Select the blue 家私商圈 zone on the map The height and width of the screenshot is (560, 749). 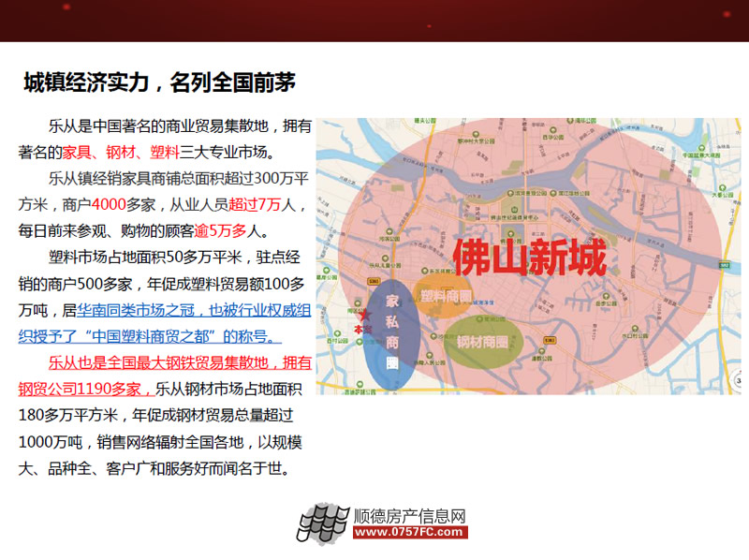click(391, 335)
